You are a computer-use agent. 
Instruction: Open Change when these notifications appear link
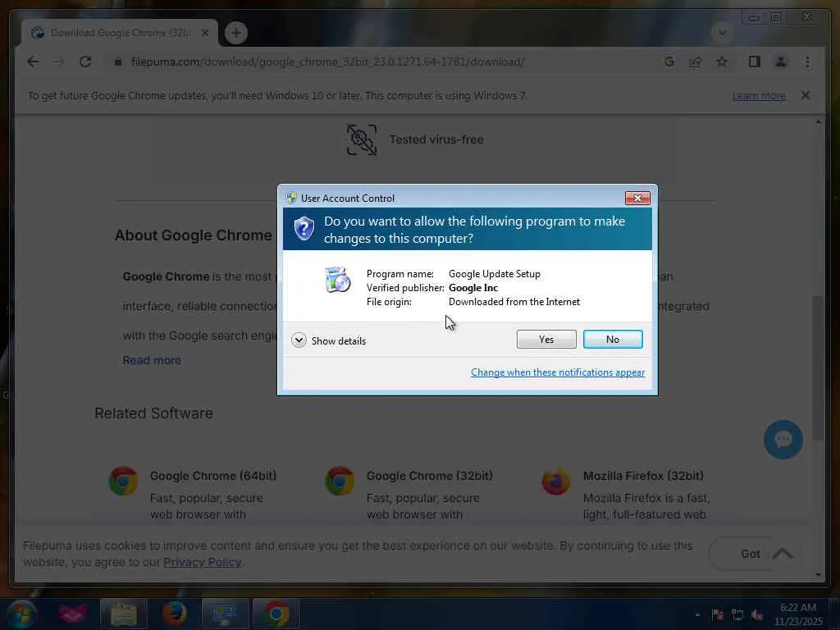[558, 372]
